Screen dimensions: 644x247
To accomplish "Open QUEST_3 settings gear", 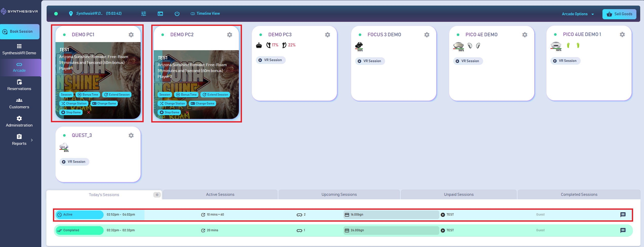I will [x=131, y=135].
